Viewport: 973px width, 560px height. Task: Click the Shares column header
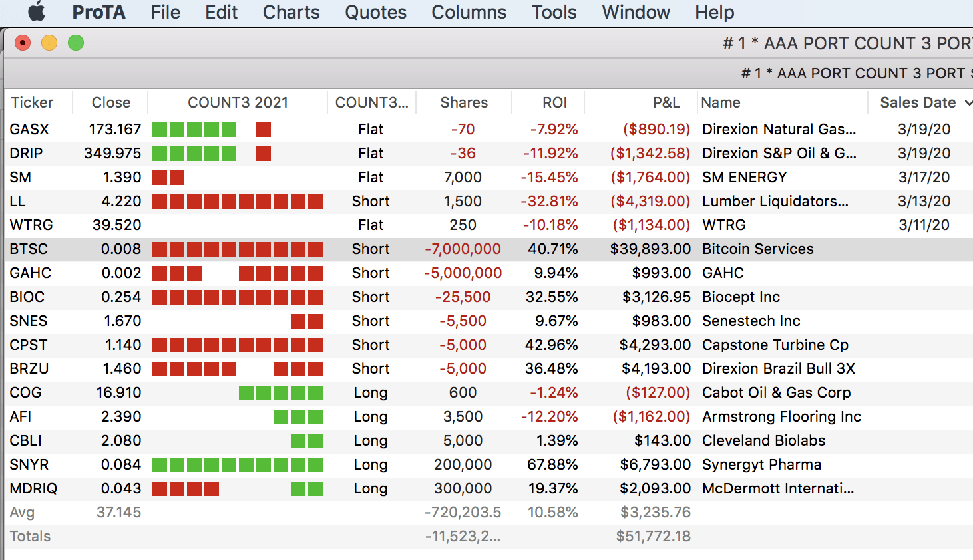(464, 103)
